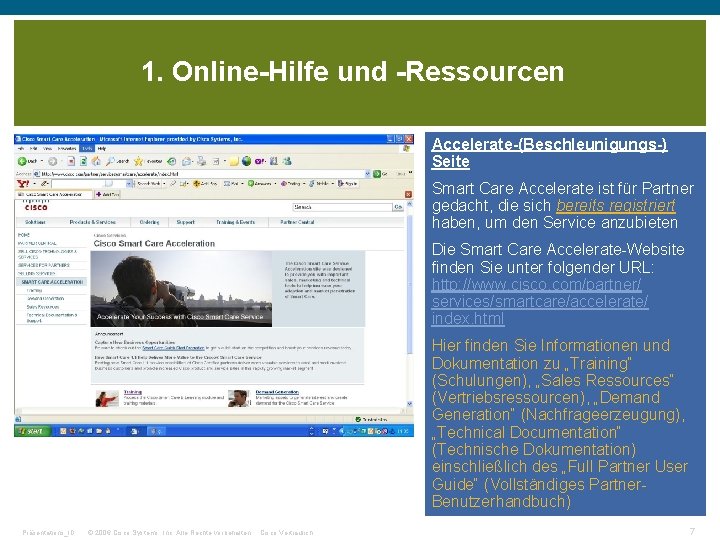Open the "bereits registriert" hyperlink on the slide

coord(616,206)
